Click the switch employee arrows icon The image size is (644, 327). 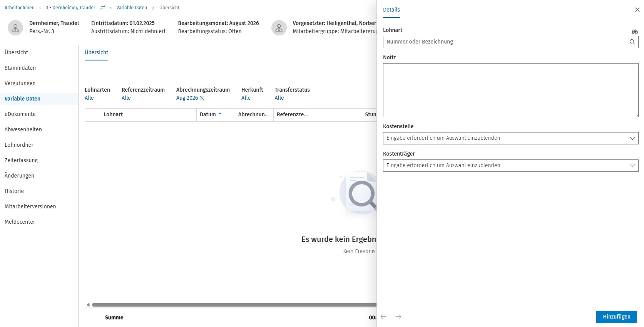[x=103, y=8]
